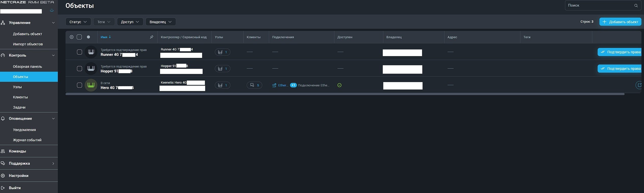Check the Runner 4G row checkbox
Viewport: 644px width, 193px height.
80,52
